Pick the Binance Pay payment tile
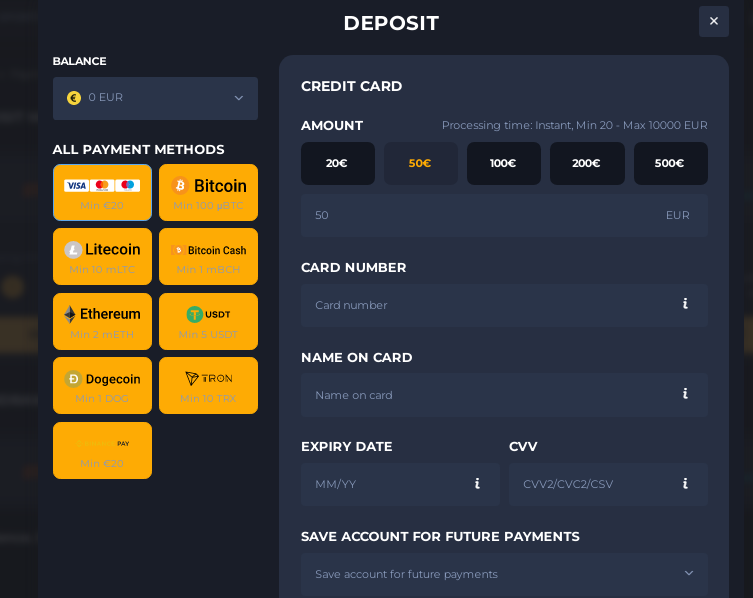 102,450
